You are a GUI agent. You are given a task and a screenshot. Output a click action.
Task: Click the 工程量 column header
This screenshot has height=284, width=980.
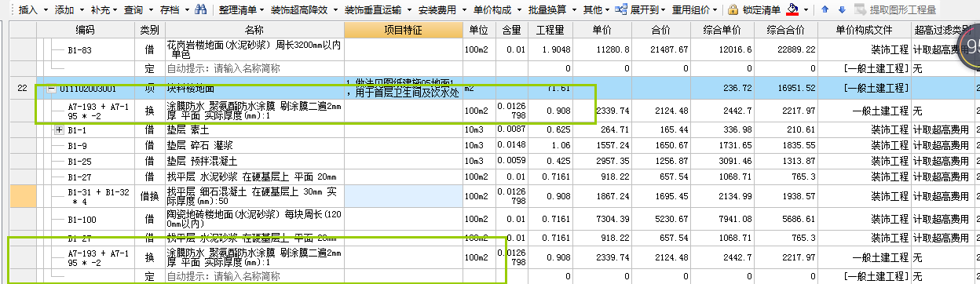click(x=551, y=29)
